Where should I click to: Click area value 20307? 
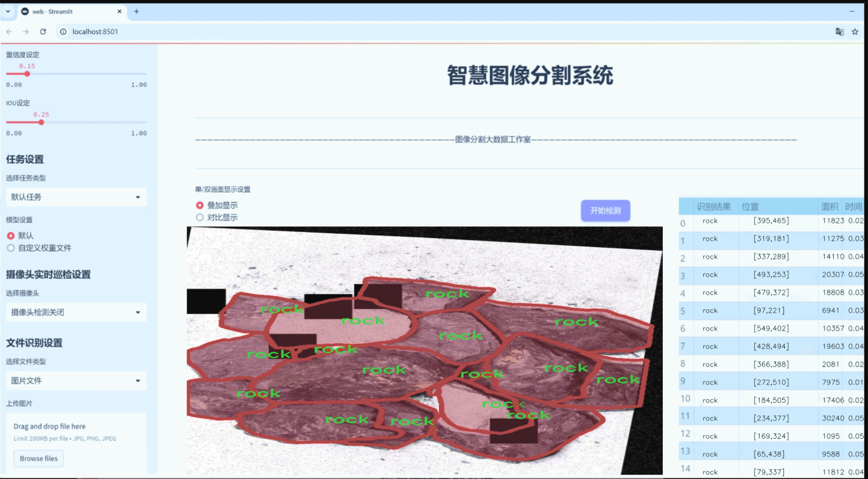[833, 274]
